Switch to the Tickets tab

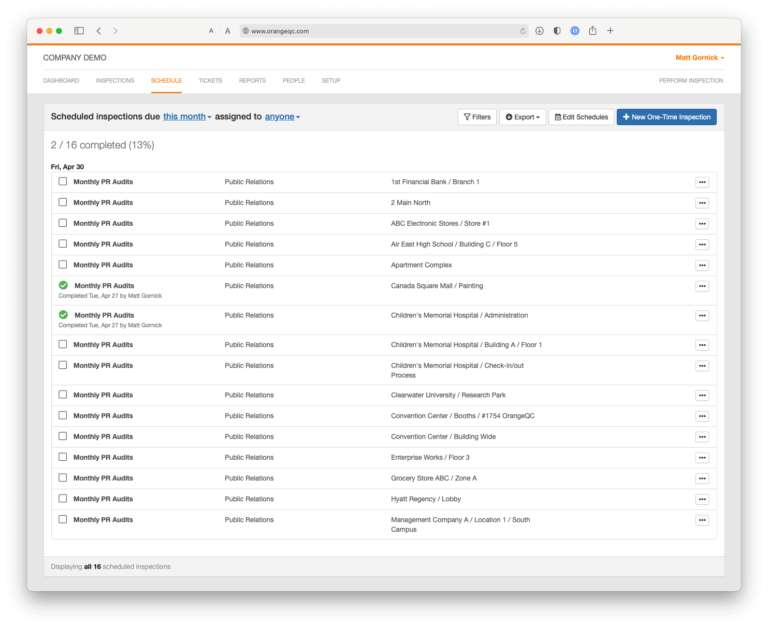pyautogui.click(x=210, y=80)
